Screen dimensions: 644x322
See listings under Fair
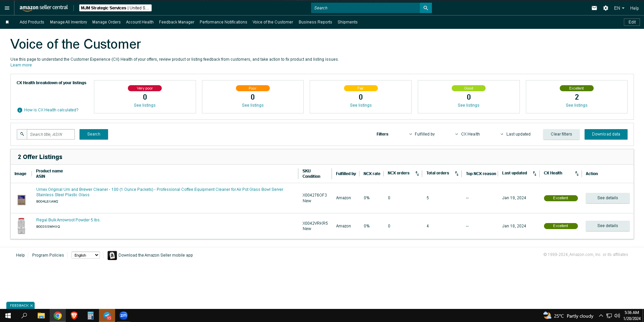[x=361, y=105]
